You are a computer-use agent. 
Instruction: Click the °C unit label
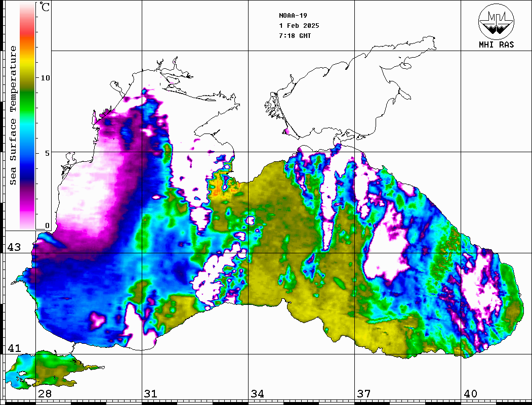tap(44, 7)
